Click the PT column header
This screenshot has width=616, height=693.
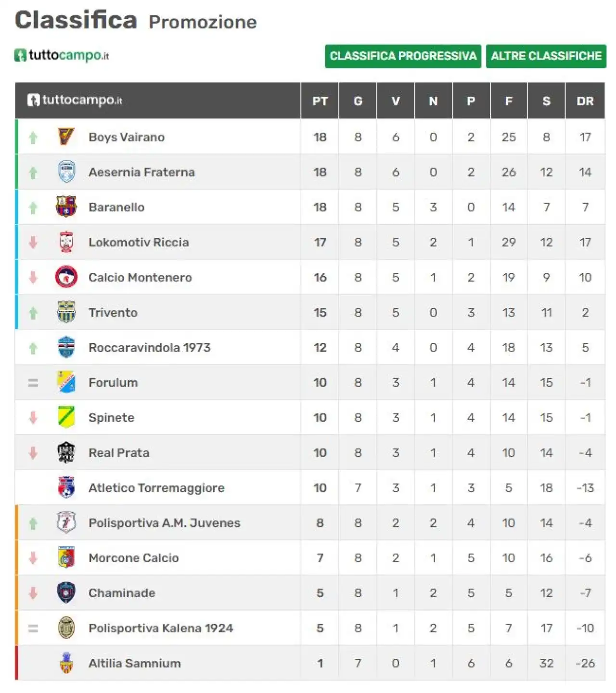point(320,101)
